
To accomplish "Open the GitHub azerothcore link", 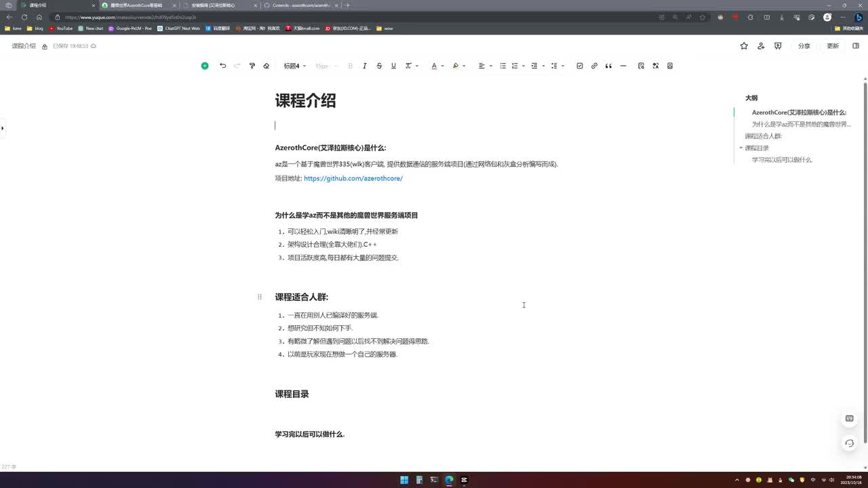I will (x=353, y=178).
